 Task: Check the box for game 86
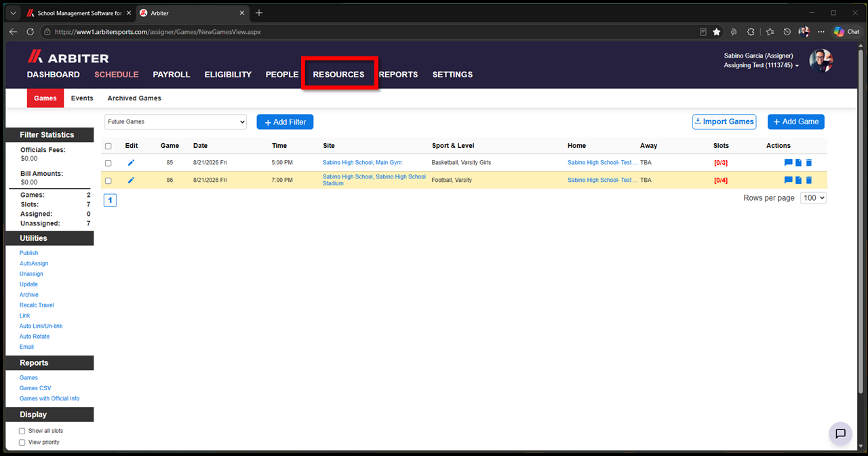[x=108, y=180]
